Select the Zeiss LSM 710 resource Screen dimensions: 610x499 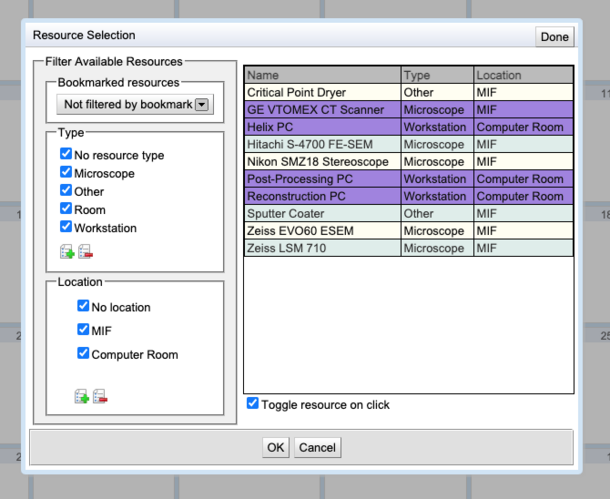(x=409, y=248)
